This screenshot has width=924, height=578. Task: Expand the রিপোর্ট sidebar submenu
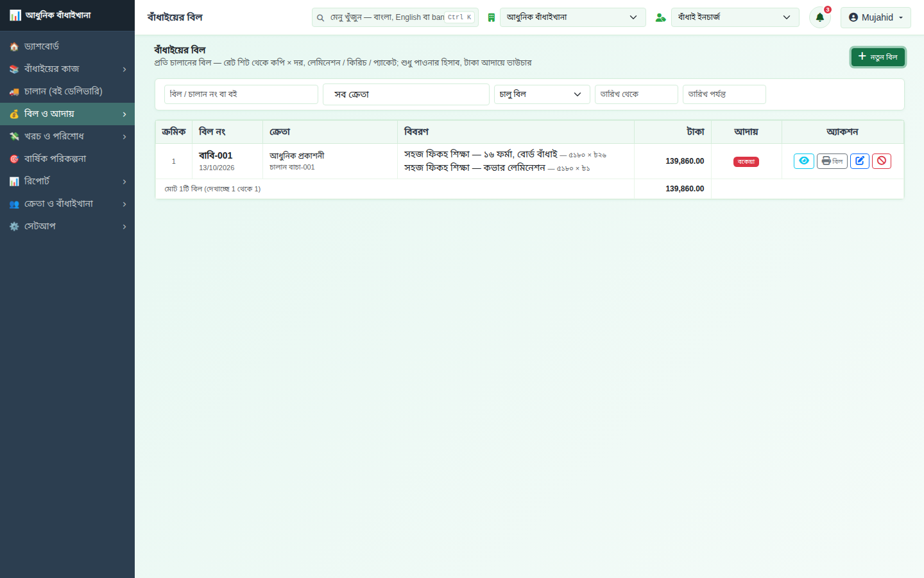point(67,181)
